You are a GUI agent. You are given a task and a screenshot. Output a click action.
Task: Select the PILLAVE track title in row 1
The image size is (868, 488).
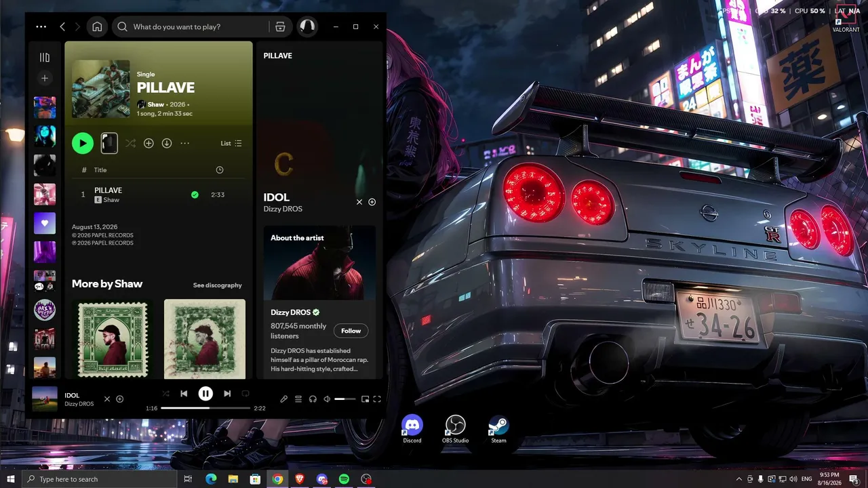[108, 190]
